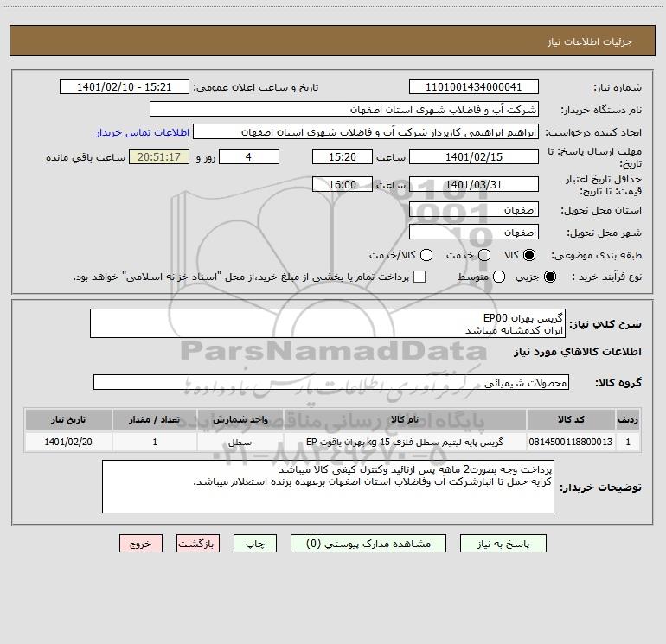Click the product name cell گریس پایه لیتیم

(405, 442)
